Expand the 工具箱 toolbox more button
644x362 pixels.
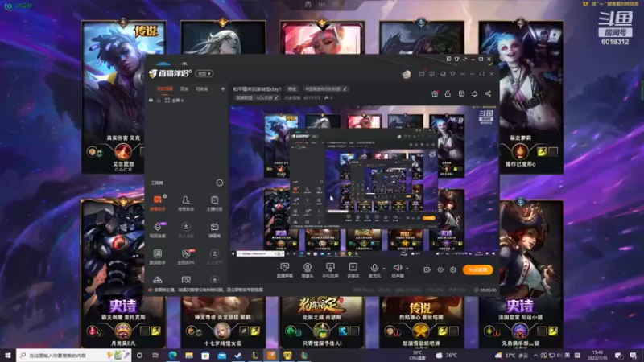click(x=219, y=183)
